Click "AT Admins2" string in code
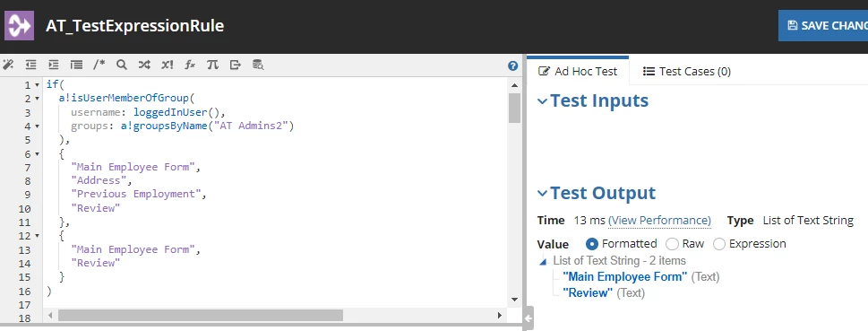868x331 pixels. (251, 126)
